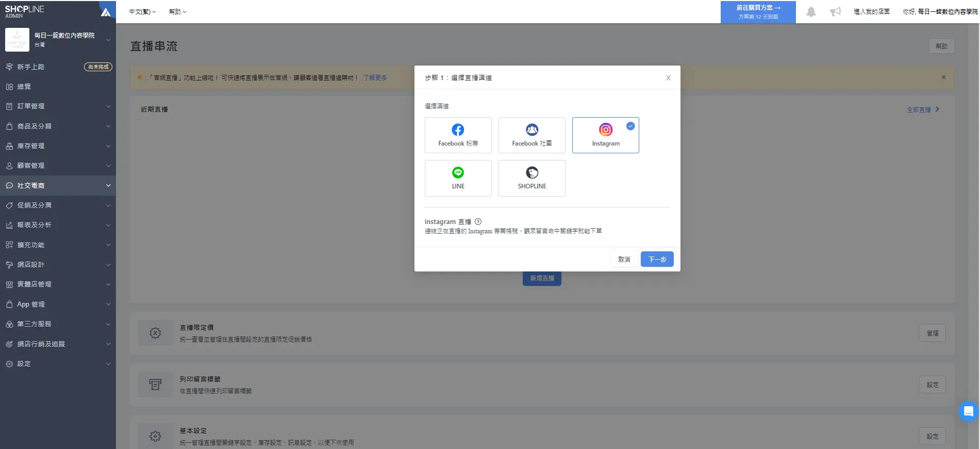Select the Instagram channel card

coord(605,135)
